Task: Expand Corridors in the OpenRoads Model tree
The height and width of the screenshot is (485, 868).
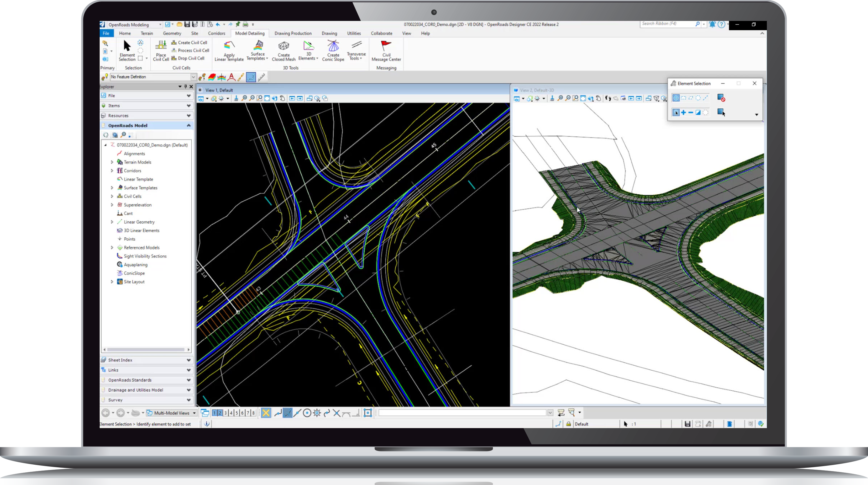Action: (112, 170)
